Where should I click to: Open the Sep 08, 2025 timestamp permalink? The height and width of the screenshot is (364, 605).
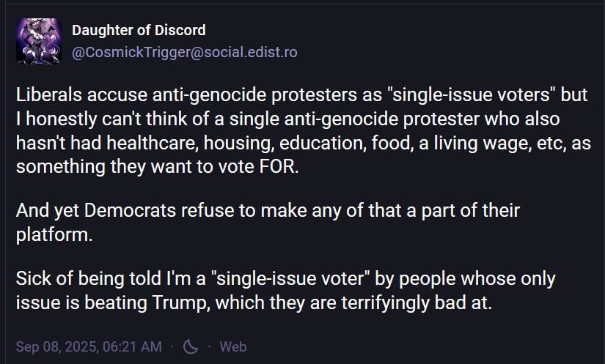tap(89, 346)
